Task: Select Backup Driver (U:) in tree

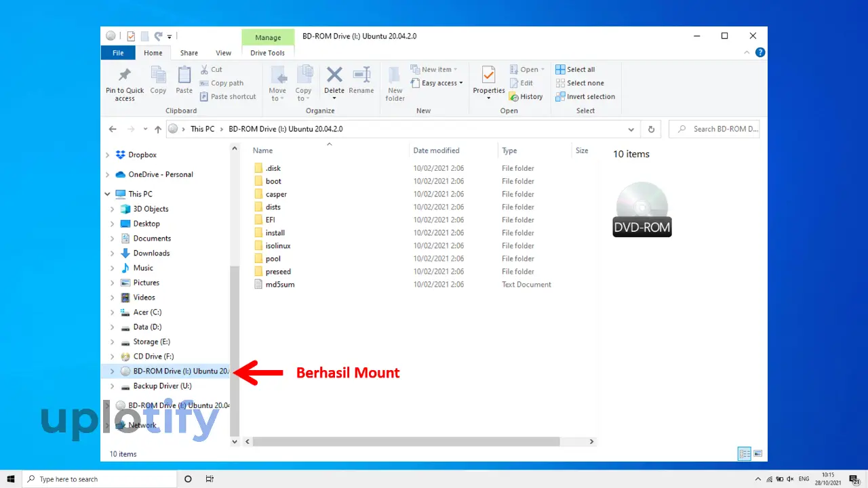Action: click(x=162, y=386)
